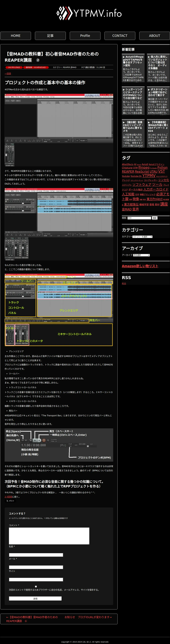Submit comment with the 送信 button
Screen dimensions: 170x644
35,599
